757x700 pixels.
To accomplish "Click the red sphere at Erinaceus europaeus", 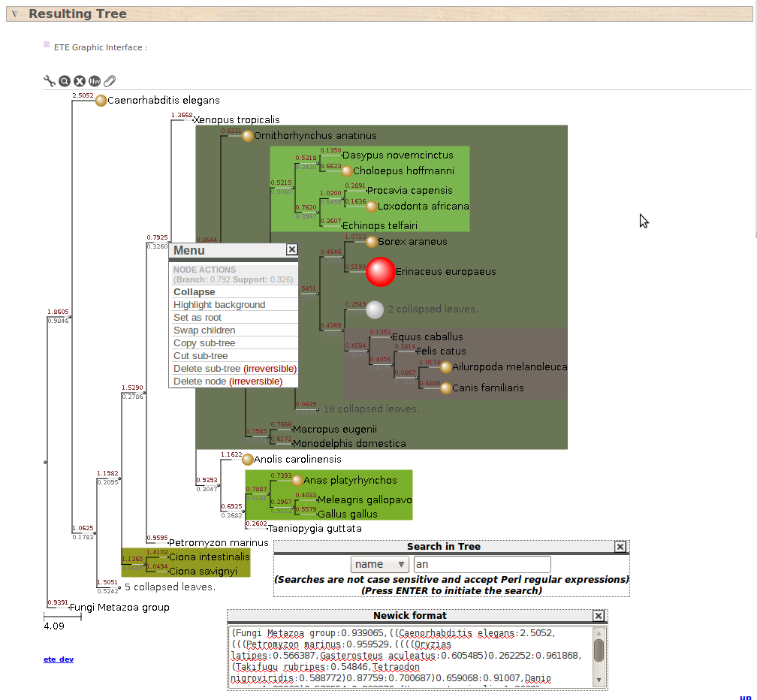I will pos(381,272).
